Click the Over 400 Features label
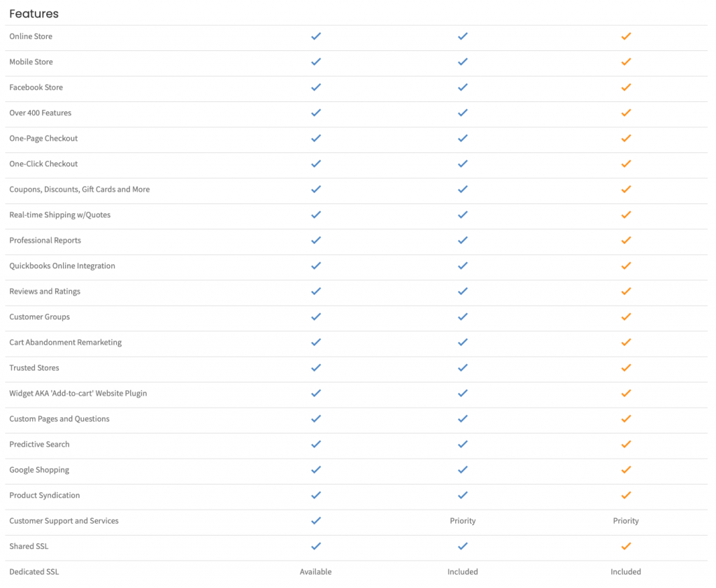This screenshot has width=716, height=588. [x=40, y=113]
